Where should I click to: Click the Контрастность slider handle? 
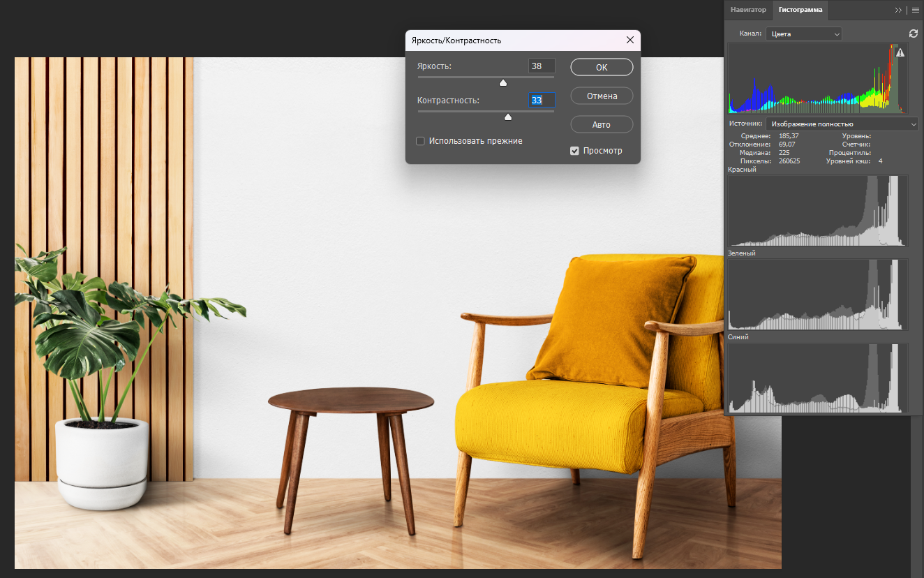tap(508, 117)
